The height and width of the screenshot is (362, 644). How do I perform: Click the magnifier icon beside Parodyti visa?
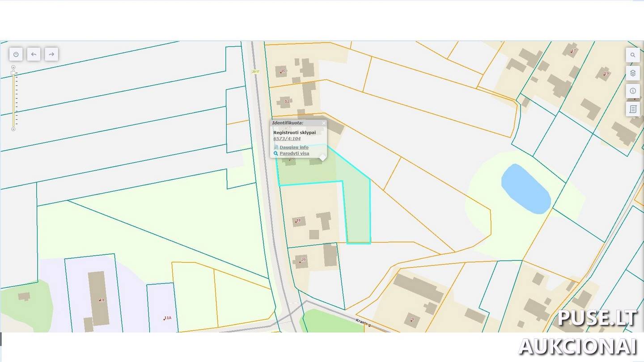coord(276,153)
